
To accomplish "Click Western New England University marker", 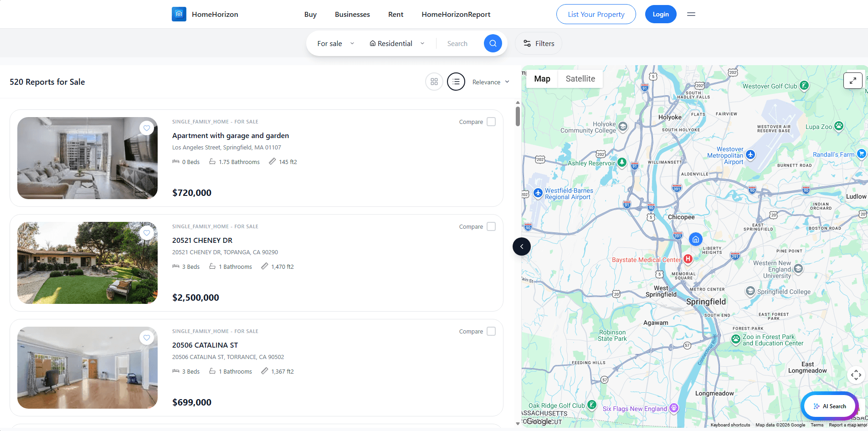I will tap(798, 269).
